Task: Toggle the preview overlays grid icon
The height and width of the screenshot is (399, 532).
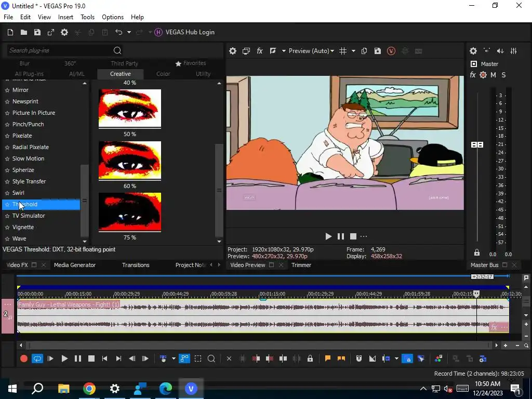Action: click(343, 51)
